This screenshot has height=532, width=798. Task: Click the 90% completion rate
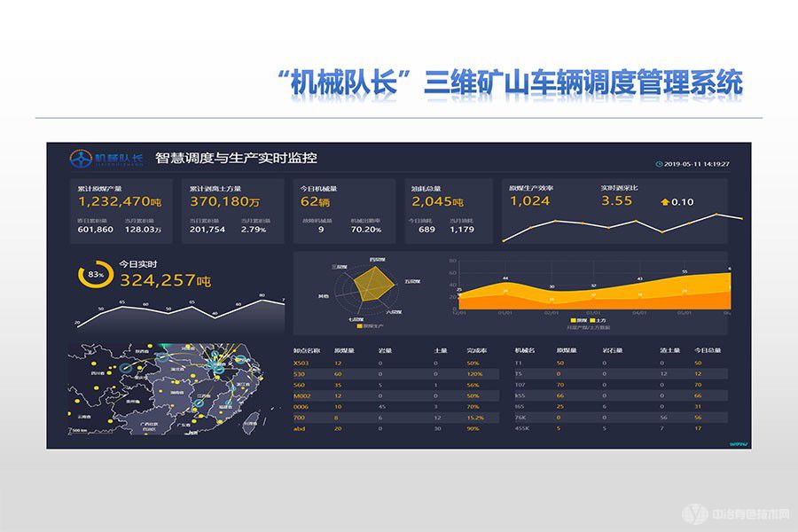point(473,428)
